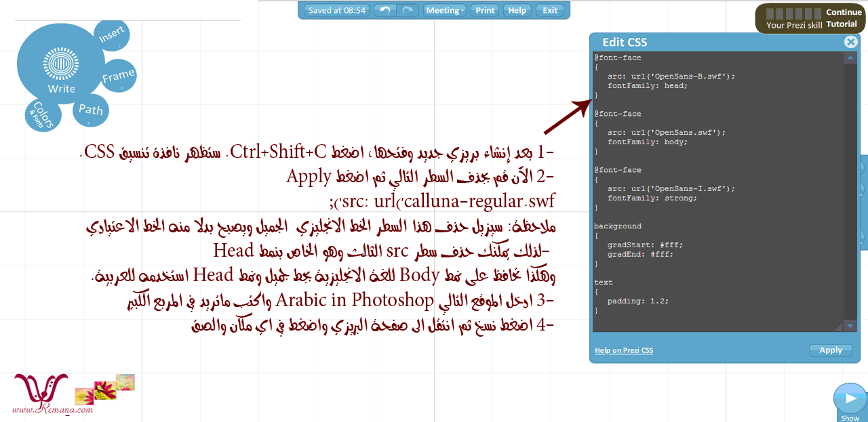
Task: Click the Redo arrow button
Action: point(408,10)
